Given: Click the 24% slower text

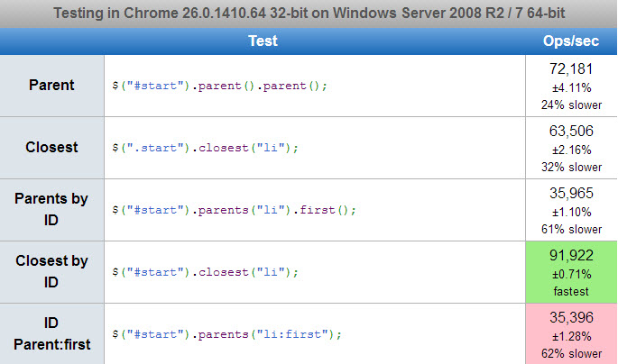Looking at the screenshot, I should 571,105.
